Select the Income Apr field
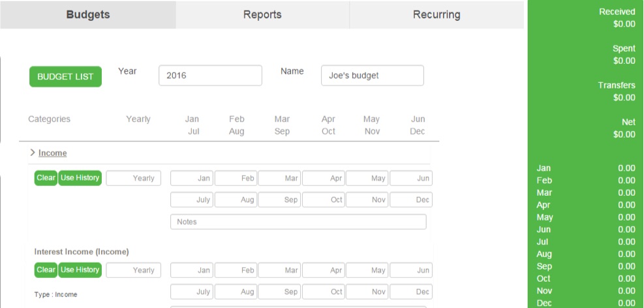The image size is (644, 308). tap(324, 178)
